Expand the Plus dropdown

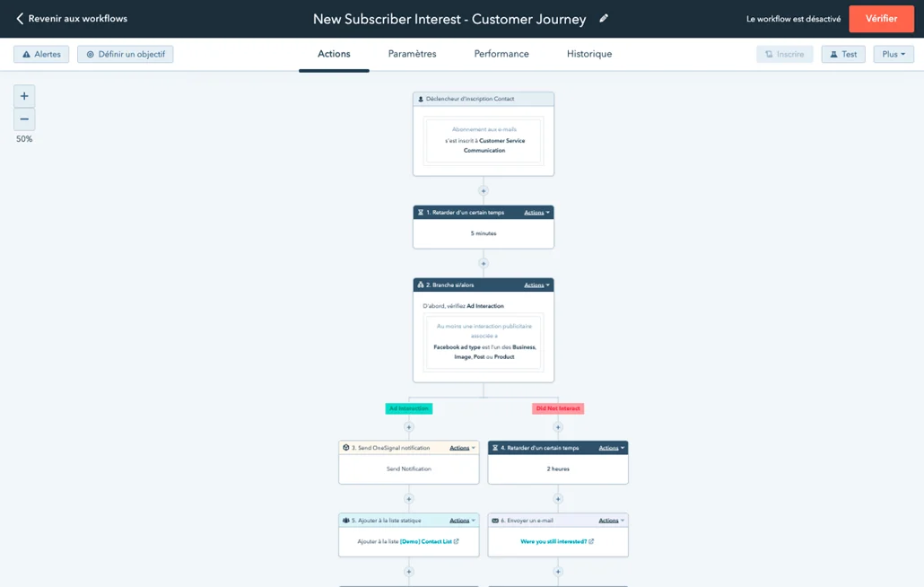coord(893,54)
